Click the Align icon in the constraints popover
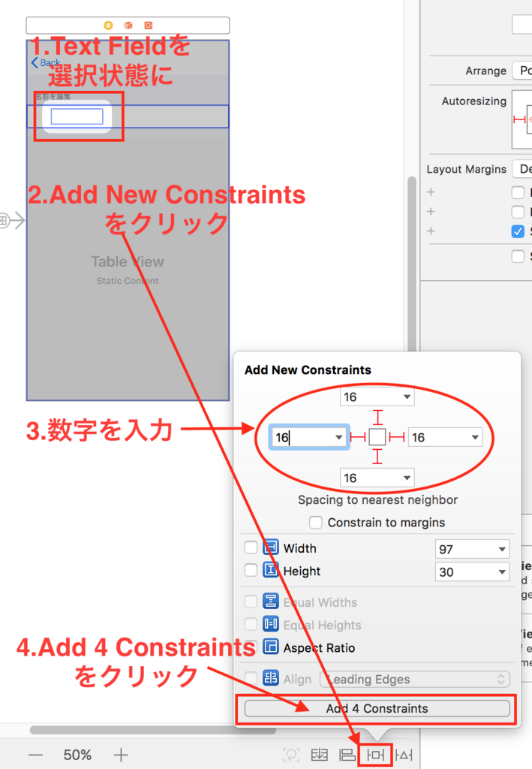Image resolution: width=532 pixels, height=769 pixels. pyautogui.click(x=270, y=678)
